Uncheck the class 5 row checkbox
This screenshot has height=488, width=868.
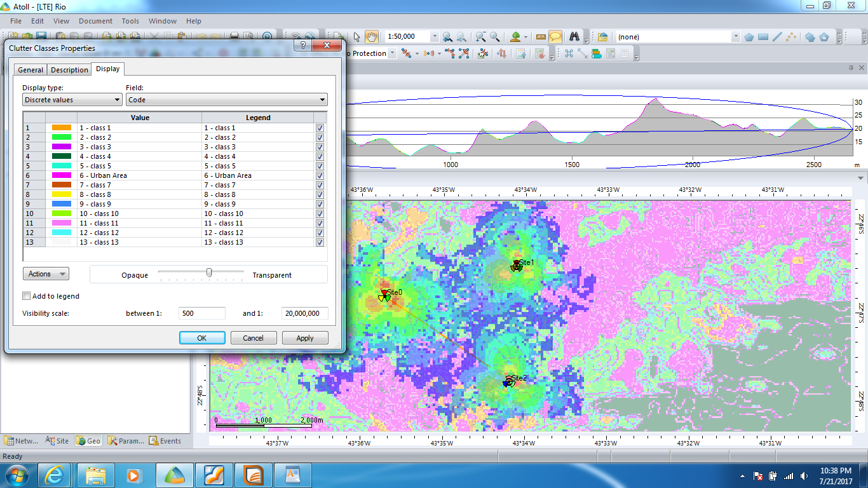click(320, 166)
